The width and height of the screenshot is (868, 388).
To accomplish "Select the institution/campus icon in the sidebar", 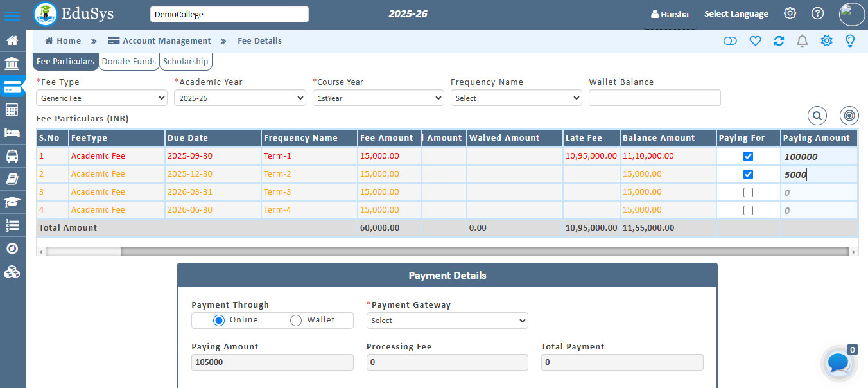I will click(x=13, y=63).
